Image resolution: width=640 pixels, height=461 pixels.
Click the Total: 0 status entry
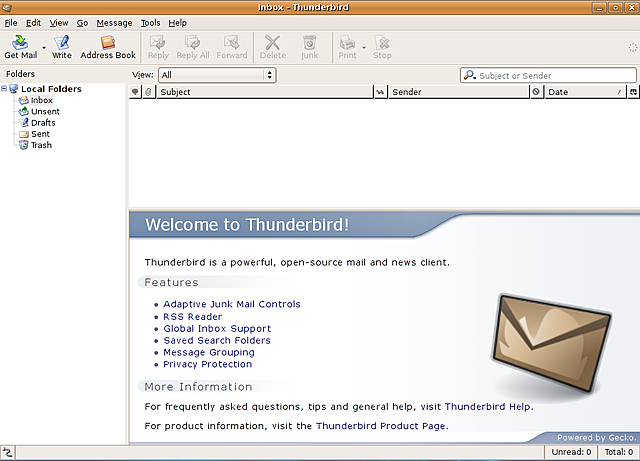619,452
